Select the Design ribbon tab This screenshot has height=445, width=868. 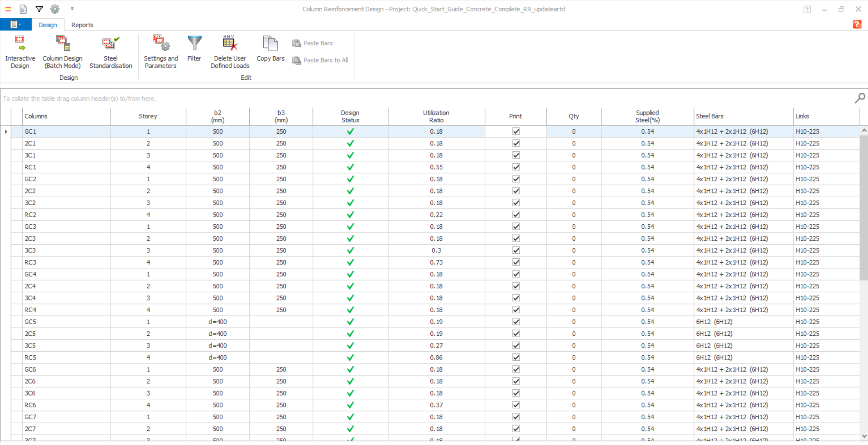coord(48,25)
